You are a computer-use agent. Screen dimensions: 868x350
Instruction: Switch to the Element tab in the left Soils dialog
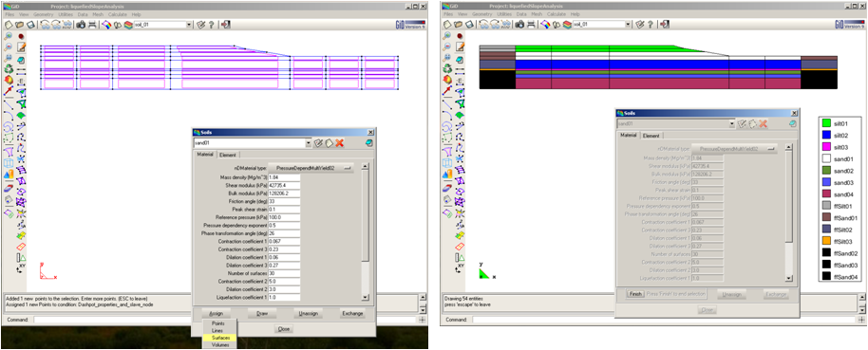(x=227, y=155)
